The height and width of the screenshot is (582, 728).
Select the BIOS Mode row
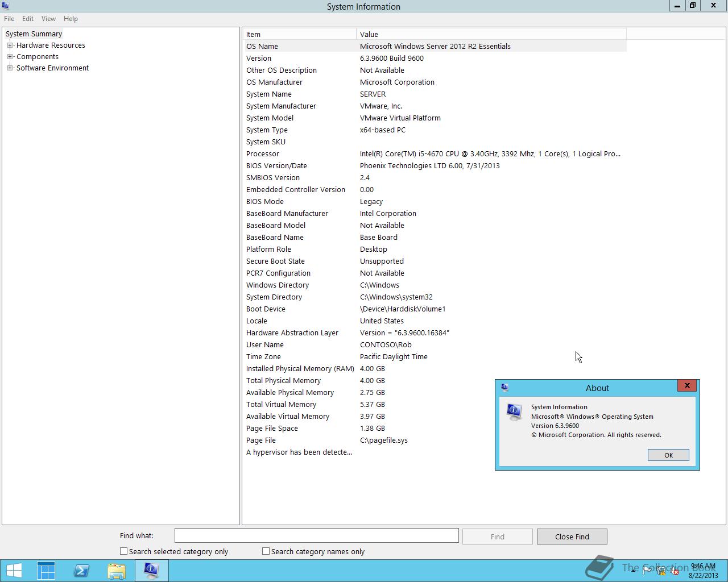[x=435, y=202]
